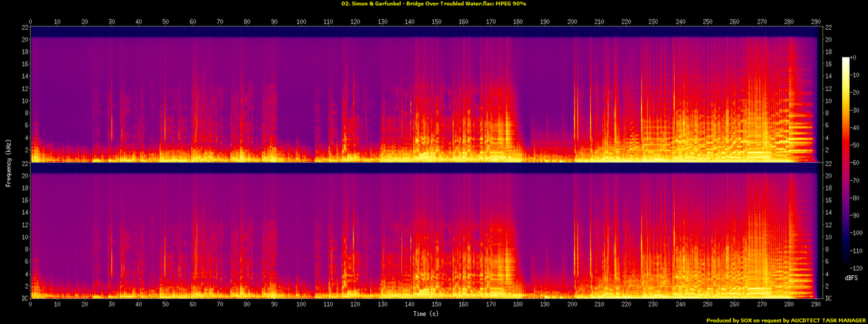868x324 pixels.
Task: Select '-20' on the dBFS color scale
Action: pyautogui.click(x=856, y=93)
